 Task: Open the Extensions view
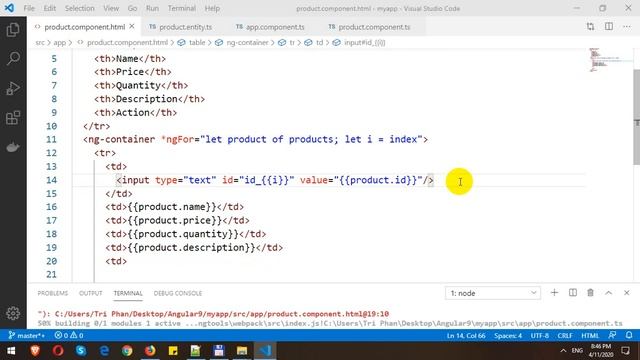[13, 118]
